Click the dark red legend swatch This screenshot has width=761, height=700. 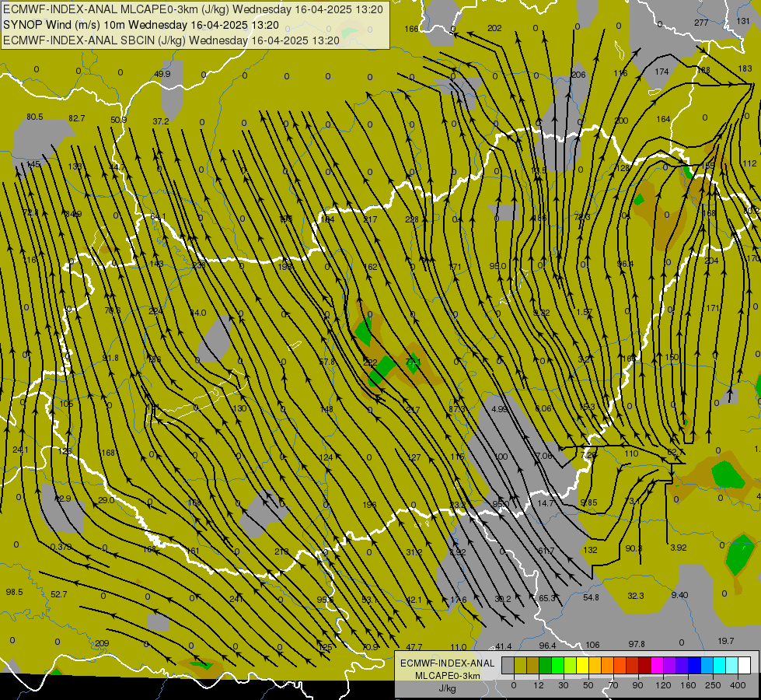tap(644, 665)
